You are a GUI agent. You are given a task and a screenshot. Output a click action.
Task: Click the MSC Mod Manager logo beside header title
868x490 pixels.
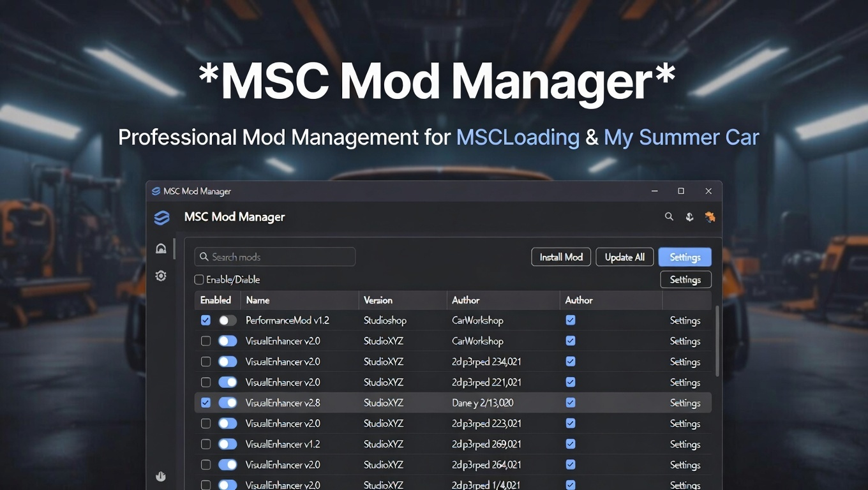161,218
